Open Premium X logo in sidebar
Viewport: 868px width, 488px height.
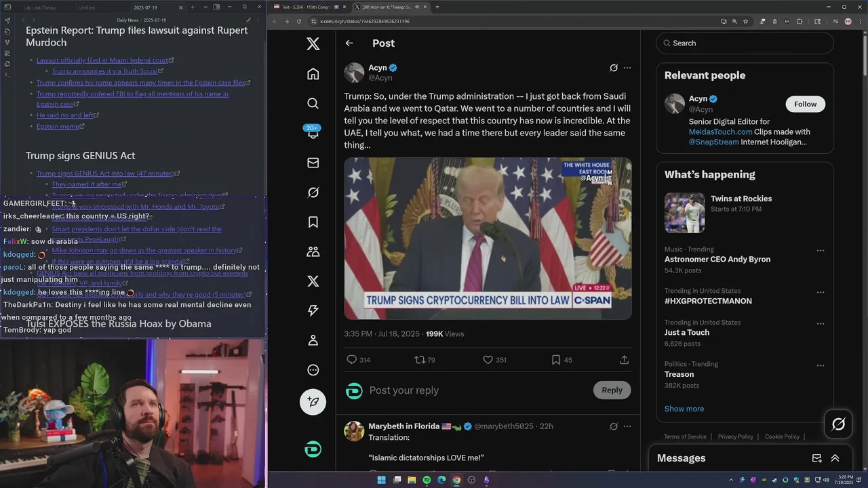coord(313,281)
